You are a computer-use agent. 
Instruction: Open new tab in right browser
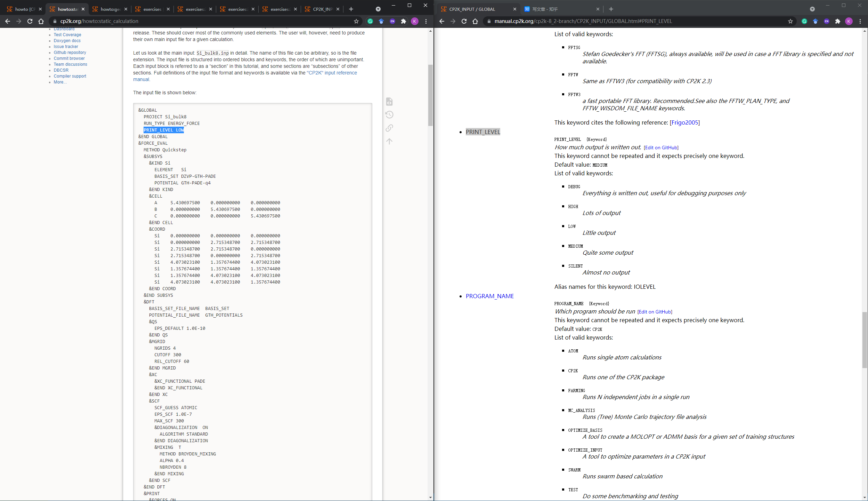611,9
